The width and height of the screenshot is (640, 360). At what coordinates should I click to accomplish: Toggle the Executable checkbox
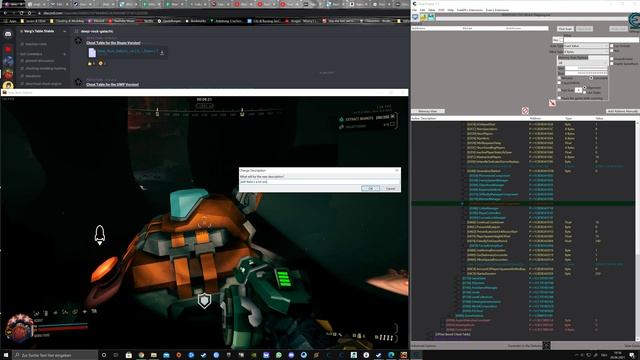pyautogui.click(x=591, y=78)
